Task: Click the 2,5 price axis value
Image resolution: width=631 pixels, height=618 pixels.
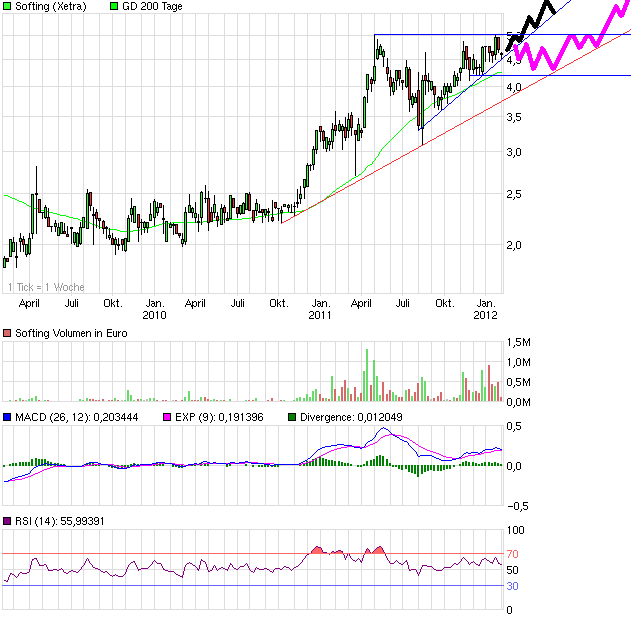Action: [514, 194]
